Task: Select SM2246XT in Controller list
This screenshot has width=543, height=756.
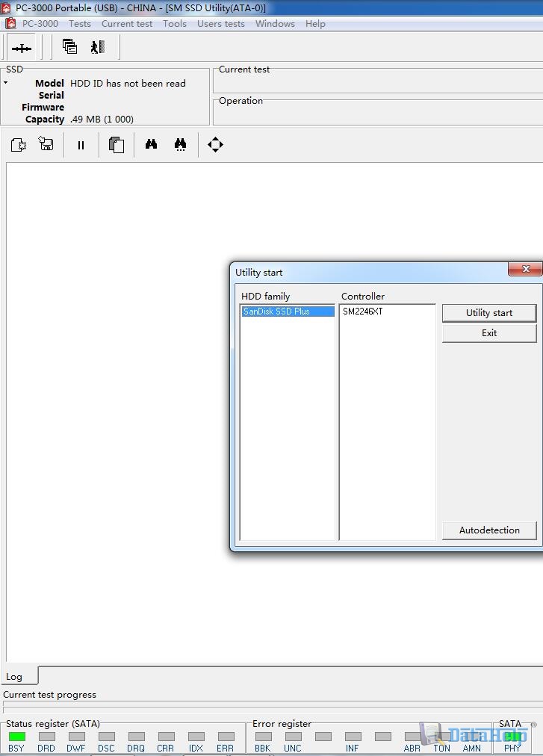Action: [363, 312]
